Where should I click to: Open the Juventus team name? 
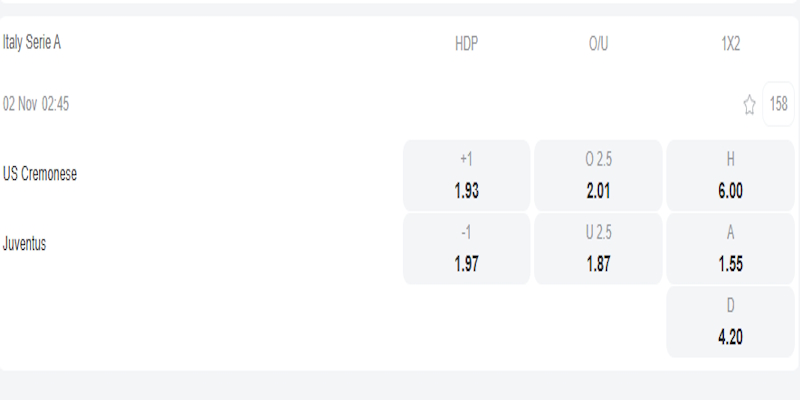(25, 243)
